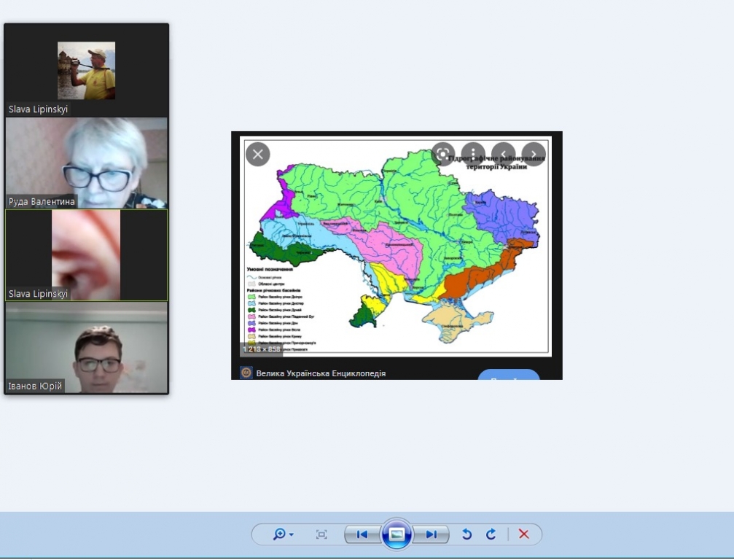Delete the current picture

click(524, 534)
